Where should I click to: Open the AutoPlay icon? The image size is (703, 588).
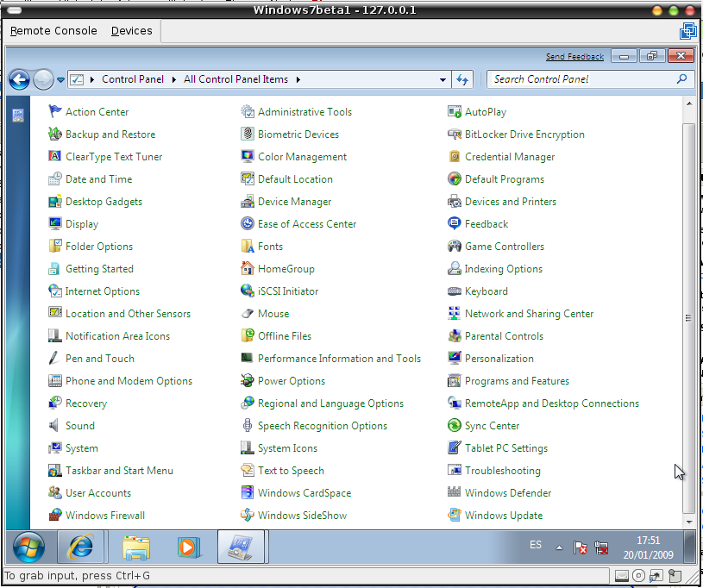point(455,111)
